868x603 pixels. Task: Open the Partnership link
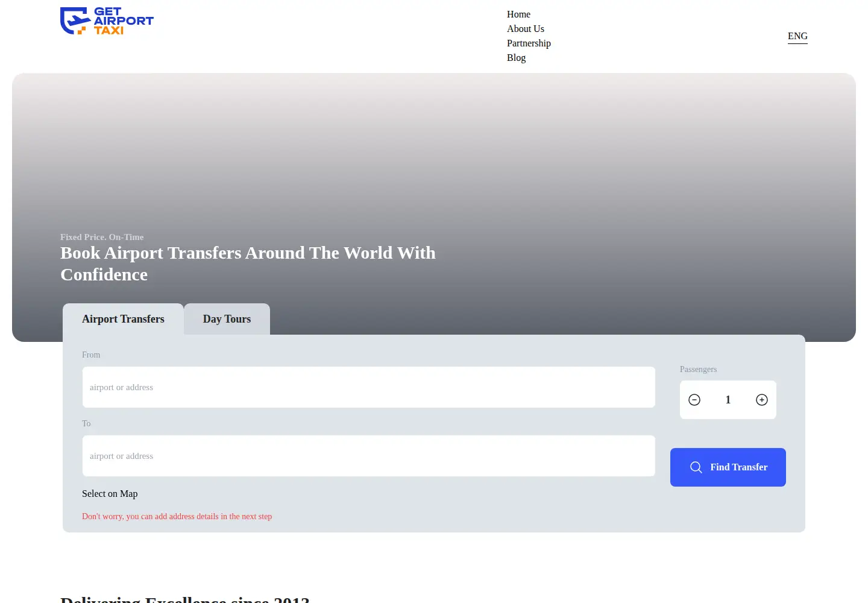click(x=529, y=43)
